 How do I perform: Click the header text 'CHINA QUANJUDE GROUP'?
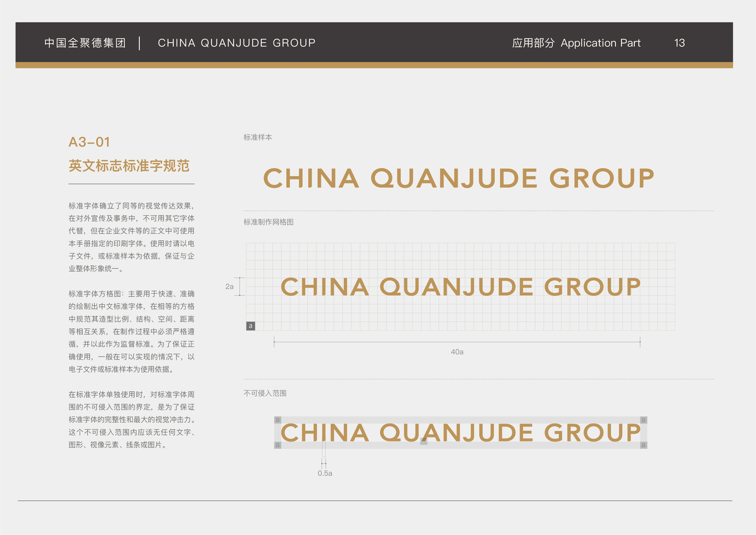point(236,43)
